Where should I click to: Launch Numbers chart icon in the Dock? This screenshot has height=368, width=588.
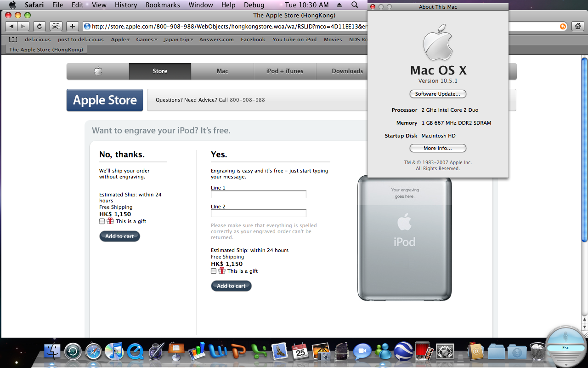pos(197,352)
